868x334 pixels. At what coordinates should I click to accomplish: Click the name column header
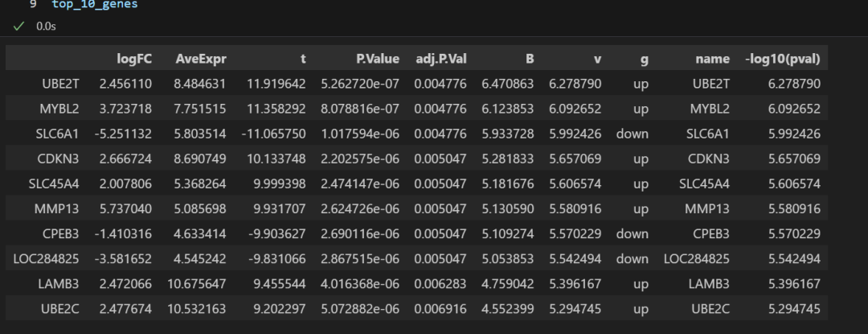tap(712, 59)
